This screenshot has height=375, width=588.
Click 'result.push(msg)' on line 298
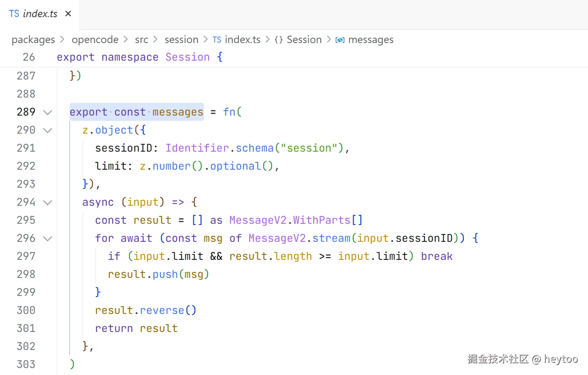(x=159, y=274)
